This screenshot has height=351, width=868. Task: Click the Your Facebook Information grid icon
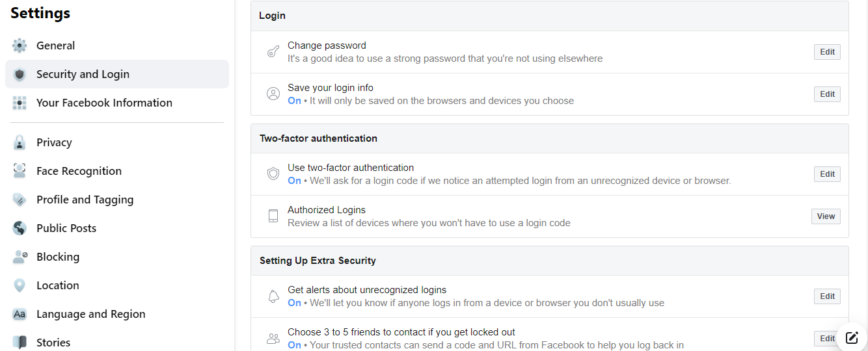[x=20, y=103]
